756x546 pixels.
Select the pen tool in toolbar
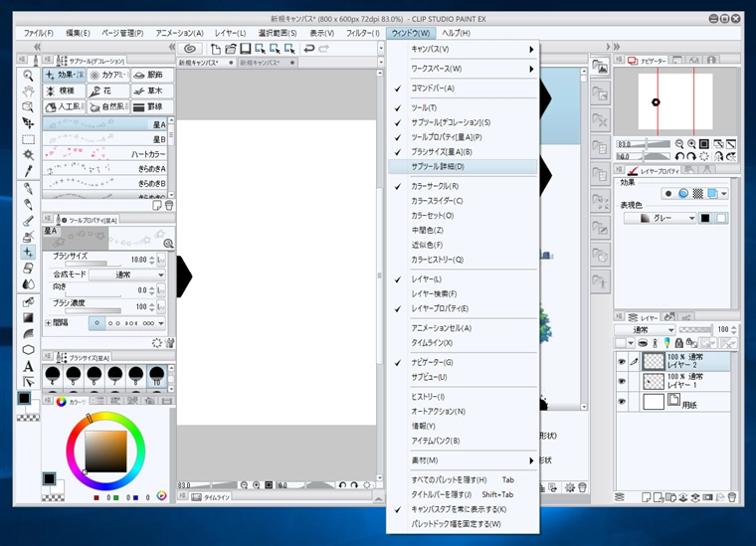click(28, 188)
